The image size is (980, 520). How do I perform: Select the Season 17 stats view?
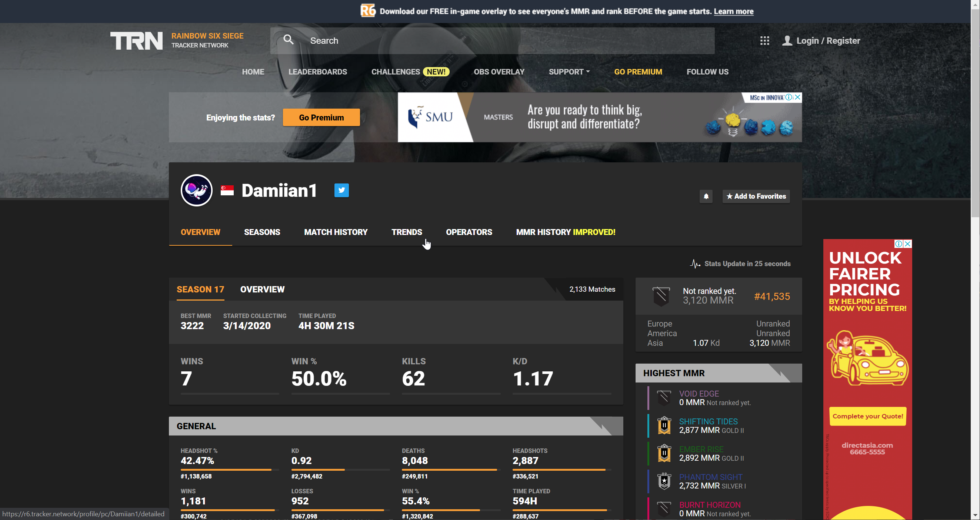click(x=200, y=289)
